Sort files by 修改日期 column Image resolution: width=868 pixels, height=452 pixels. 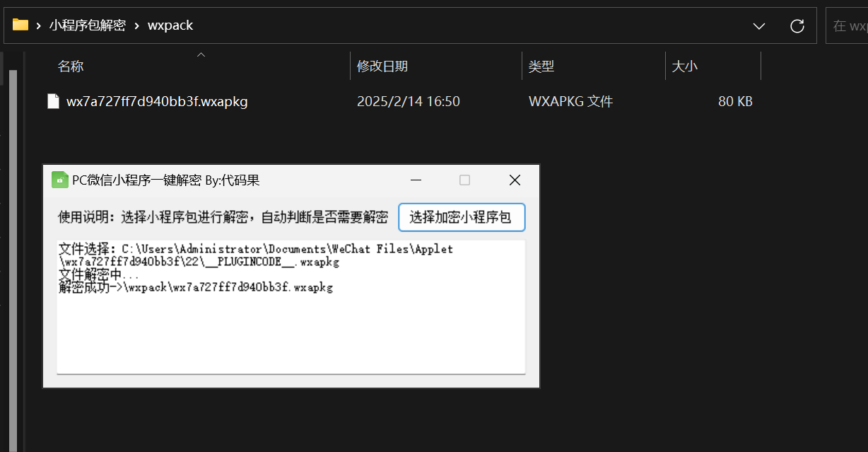click(382, 66)
